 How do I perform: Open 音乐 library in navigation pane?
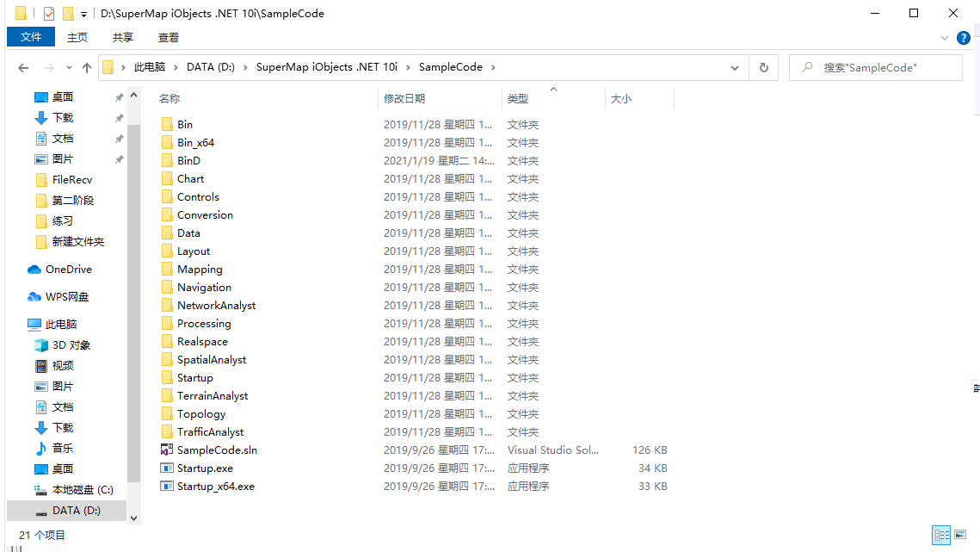point(54,448)
